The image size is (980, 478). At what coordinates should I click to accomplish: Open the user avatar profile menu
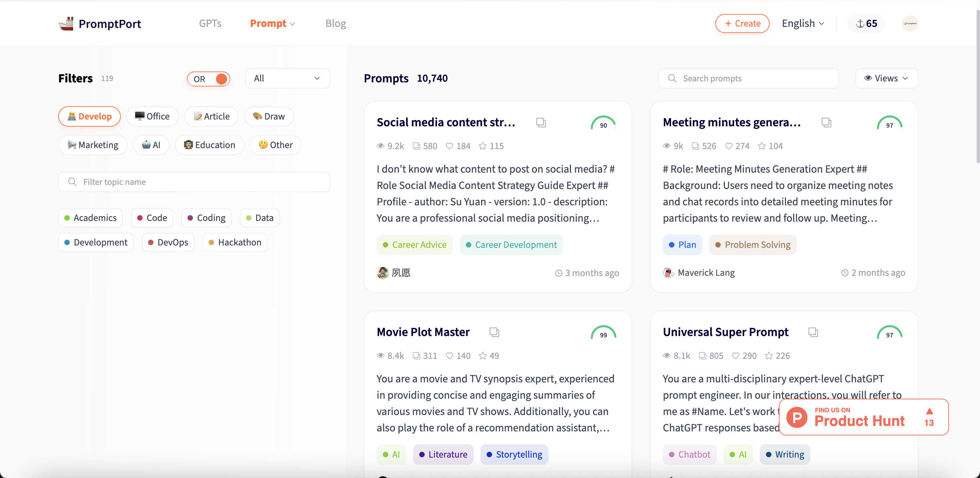[x=910, y=23]
